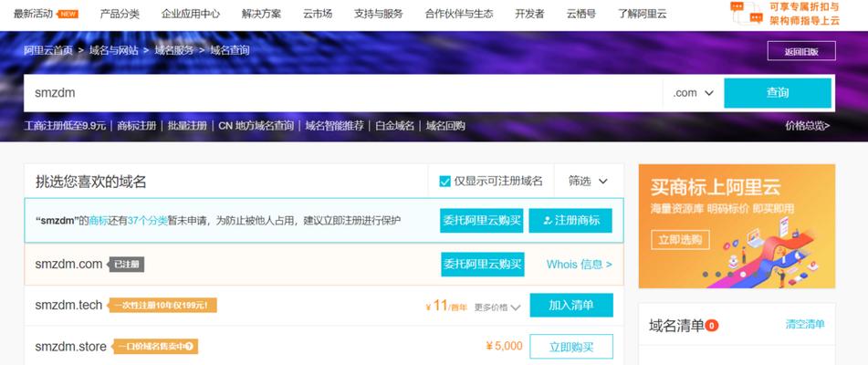The image size is (868, 365).
Task: Open the 开发者 menu
Action: pyautogui.click(x=529, y=14)
